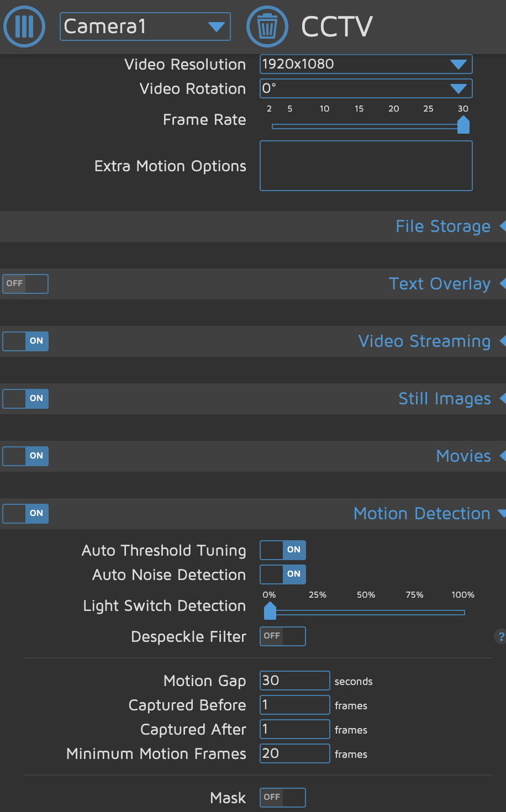Click the Motion Gap seconds field
This screenshot has width=506, height=812.
(295, 681)
